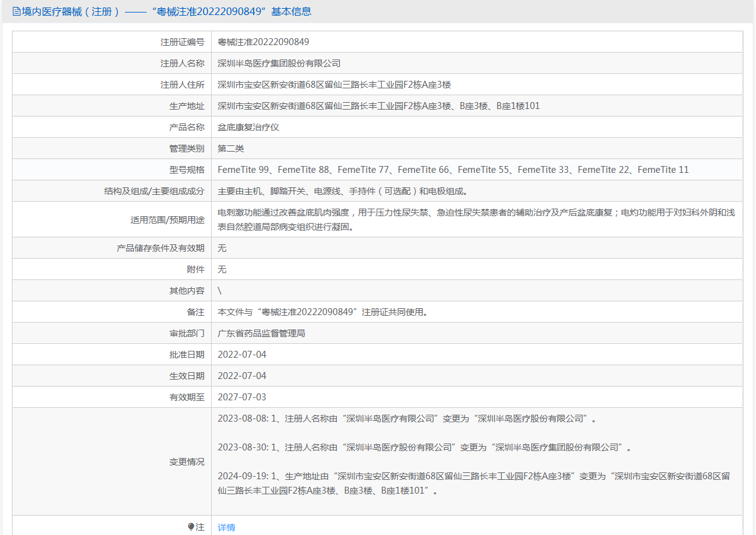Open the 详情 link in the 注 row
The image size is (756, 535).
point(227,527)
